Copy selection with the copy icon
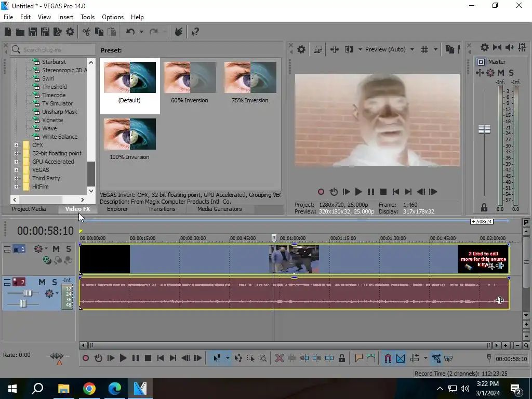Screen dimensions: 532x399 point(99,32)
